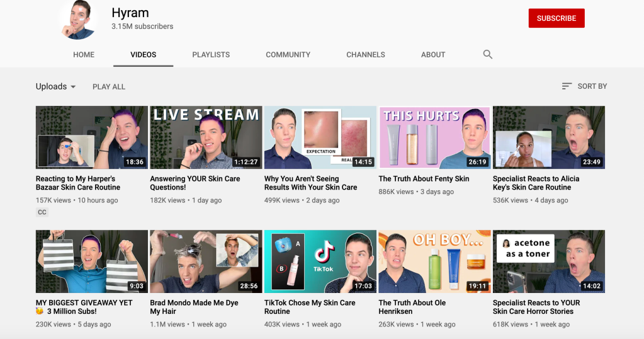Click '182K views • 1 day ago' text
The height and width of the screenshot is (339, 644).
[186, 200]
